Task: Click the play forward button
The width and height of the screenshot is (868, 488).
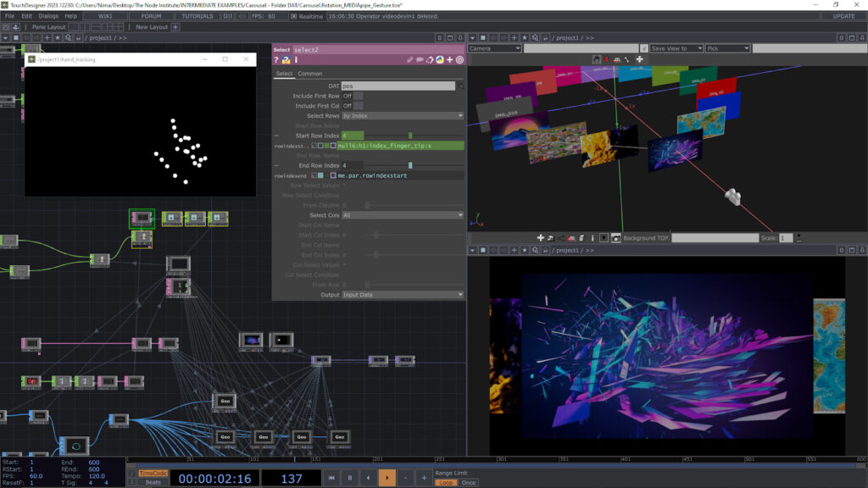Action: coord(387,478)
